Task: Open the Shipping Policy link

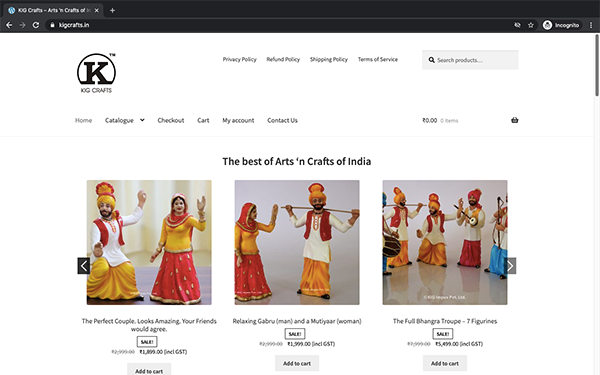Action: tap(329, 59)
